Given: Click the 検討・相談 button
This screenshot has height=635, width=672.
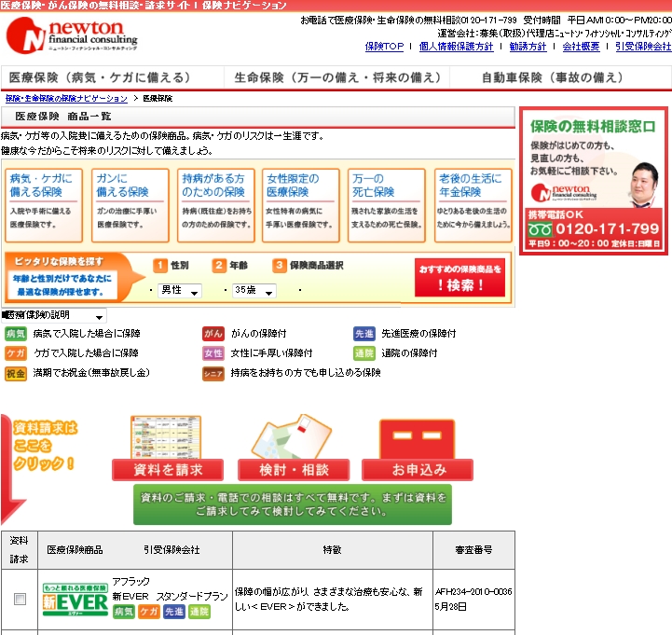Looking at the screenshot, I should pyautogui.click(x=294, y=470).
